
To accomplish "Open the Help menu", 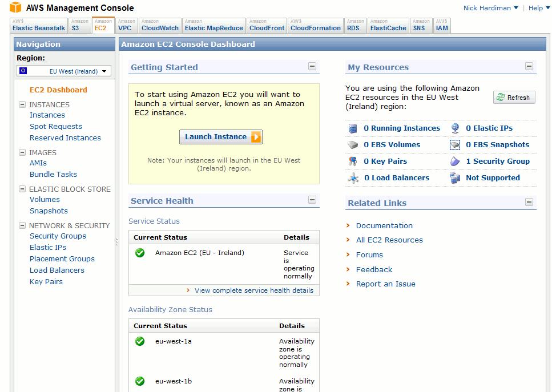I will tap(539, 8).
